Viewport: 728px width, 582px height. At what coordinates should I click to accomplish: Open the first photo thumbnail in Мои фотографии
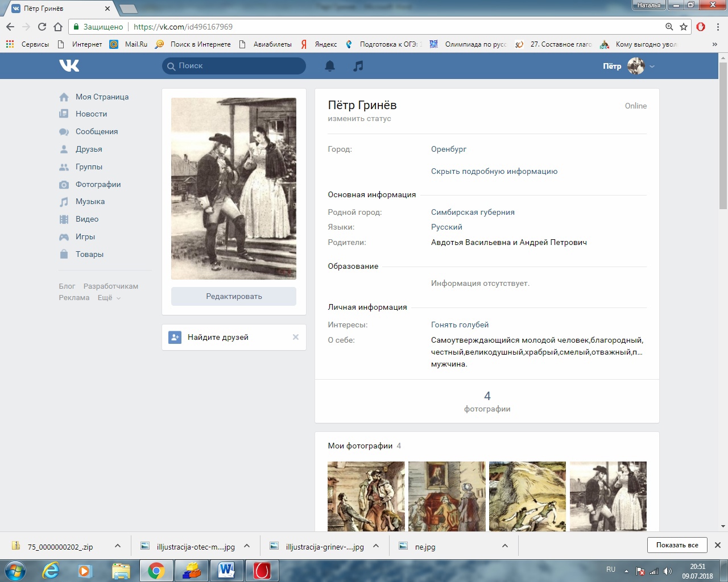click(x=366, y=497)
